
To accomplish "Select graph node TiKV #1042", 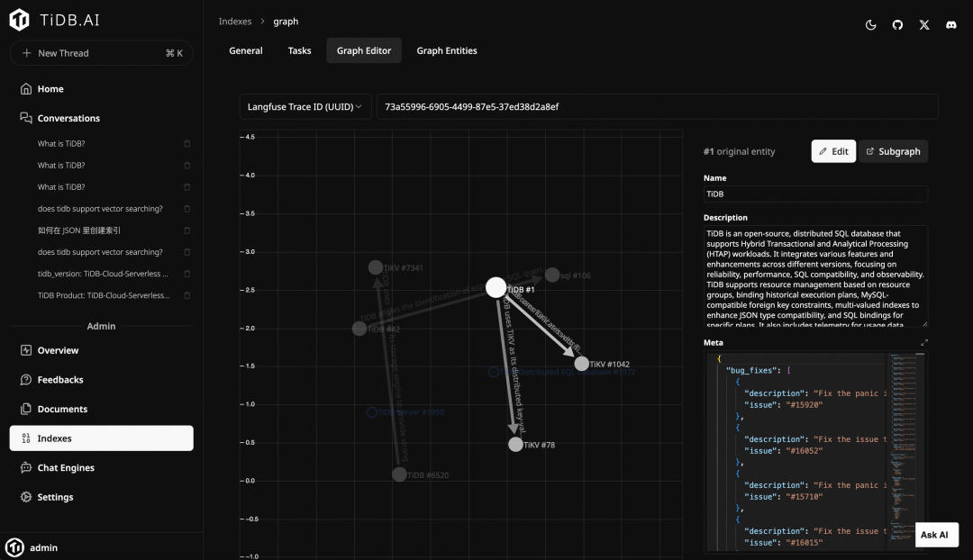I will (581, 364).
